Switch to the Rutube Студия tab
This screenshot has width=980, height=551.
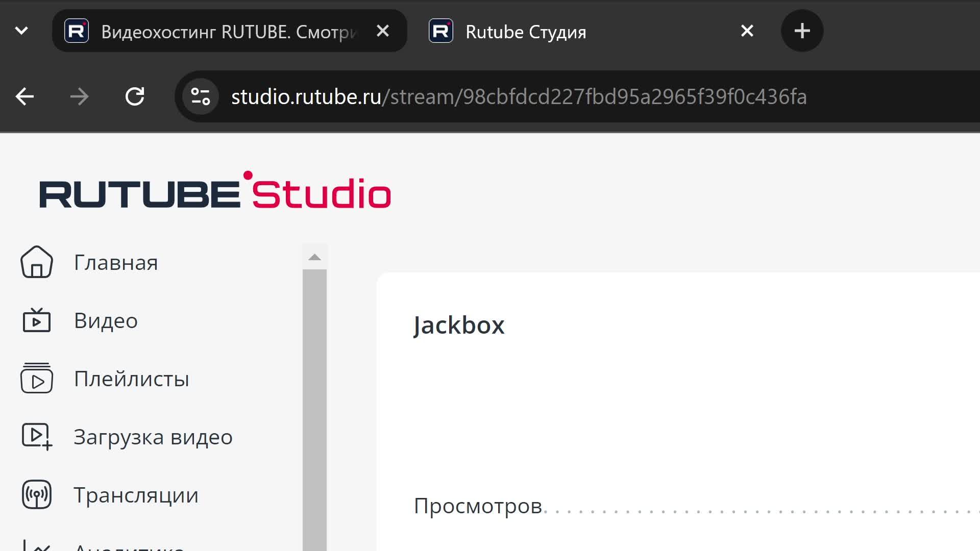[x=525, y=32]
